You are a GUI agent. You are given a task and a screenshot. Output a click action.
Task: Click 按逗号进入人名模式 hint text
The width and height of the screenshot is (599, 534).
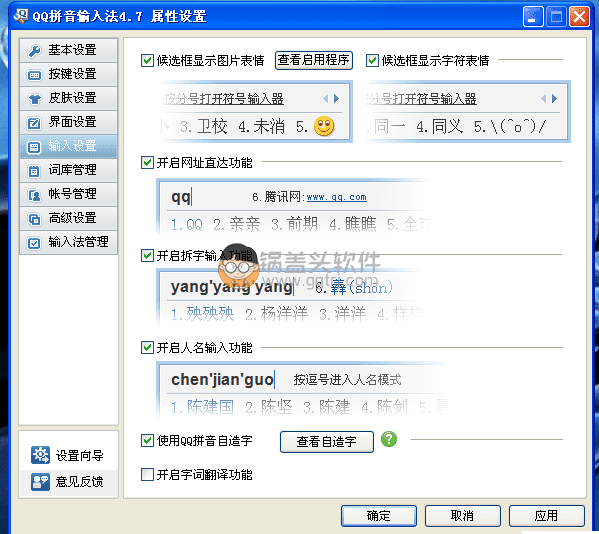pos(347,380)
